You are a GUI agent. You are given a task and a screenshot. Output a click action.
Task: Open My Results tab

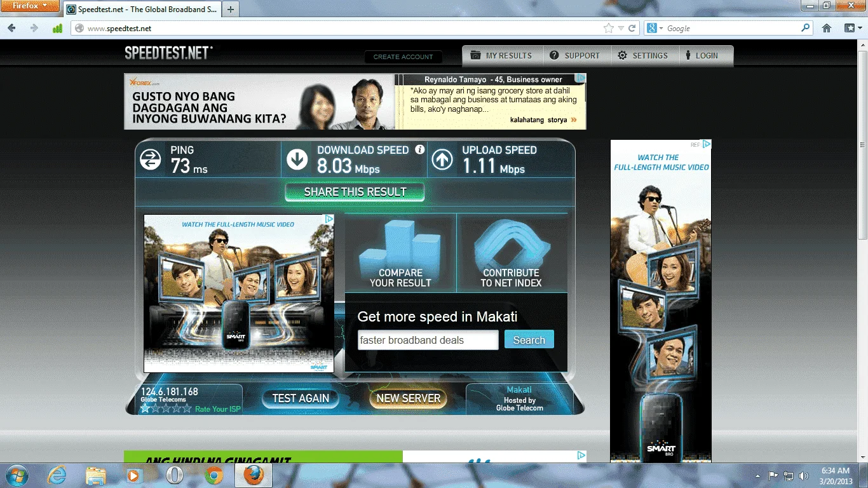pos(501,55)
